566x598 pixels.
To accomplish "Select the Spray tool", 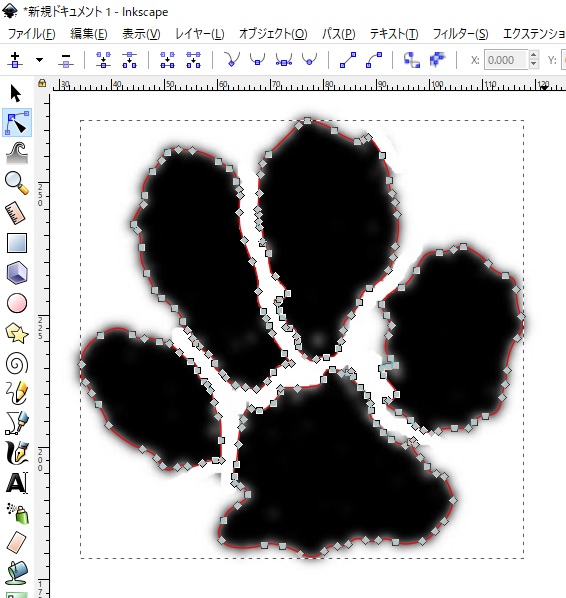I will [18, 513].
